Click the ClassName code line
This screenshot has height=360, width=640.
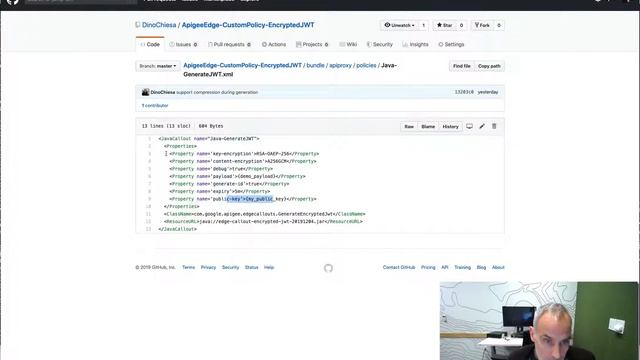pos(264,214)
